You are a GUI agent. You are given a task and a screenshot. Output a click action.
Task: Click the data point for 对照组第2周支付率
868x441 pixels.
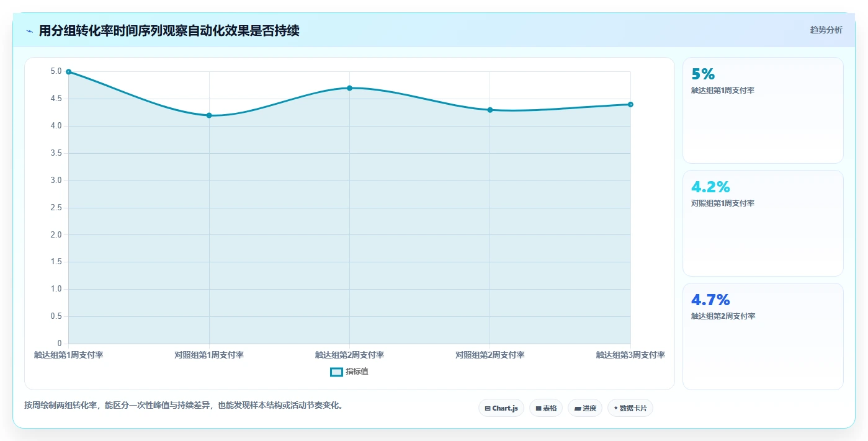[490, 110]
